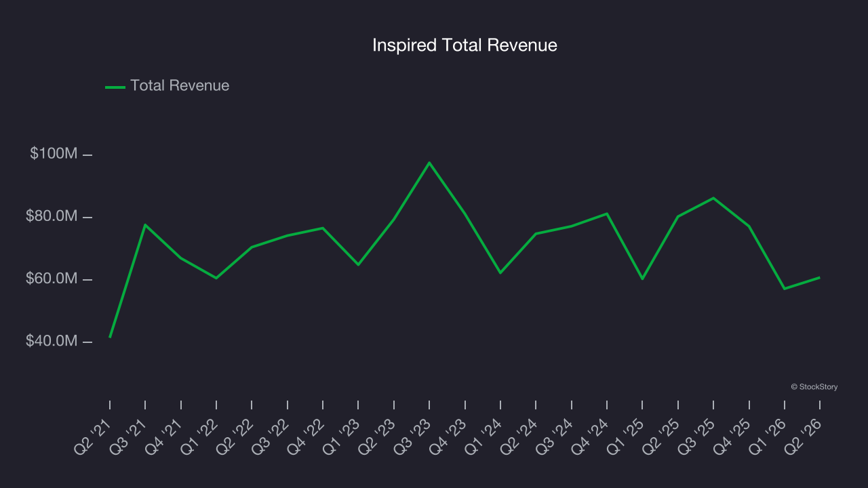
Task: Click the green Total Revenue legend line swatch
Action: [x=115, y=87]
